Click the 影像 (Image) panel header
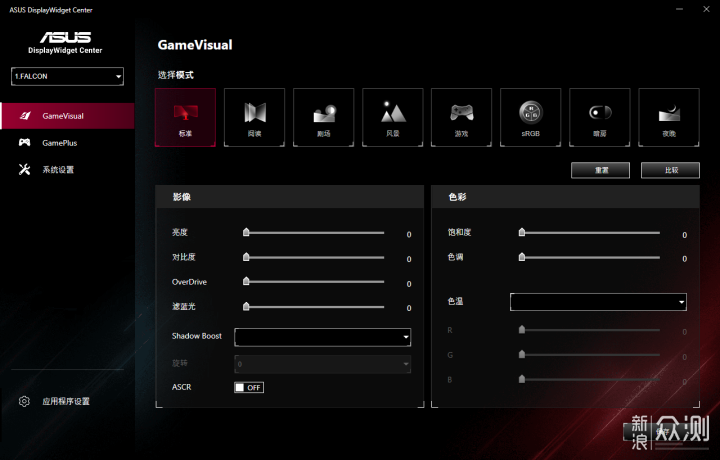 [289, 197]
